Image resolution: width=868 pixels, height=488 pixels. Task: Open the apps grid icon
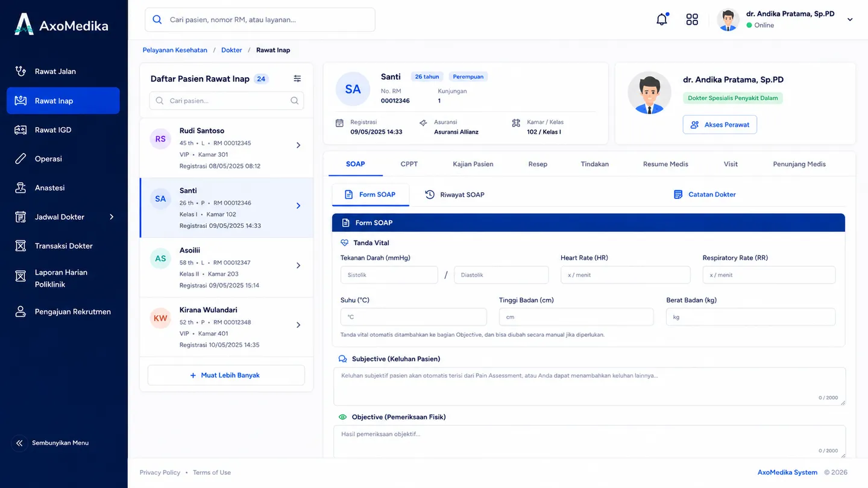click(692, 19)
